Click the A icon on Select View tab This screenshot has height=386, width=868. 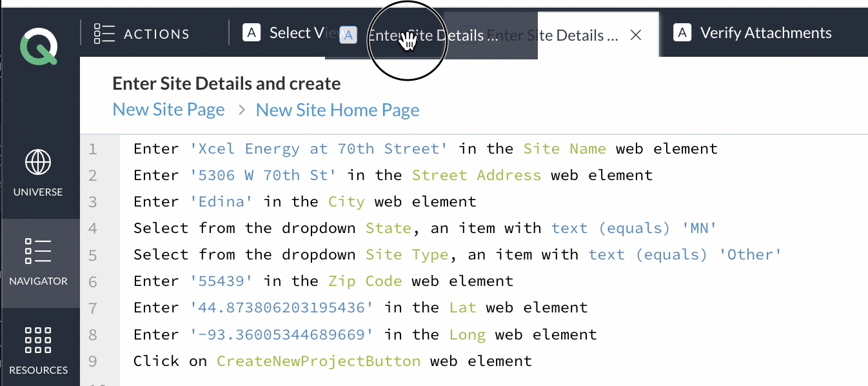(251, 32)
